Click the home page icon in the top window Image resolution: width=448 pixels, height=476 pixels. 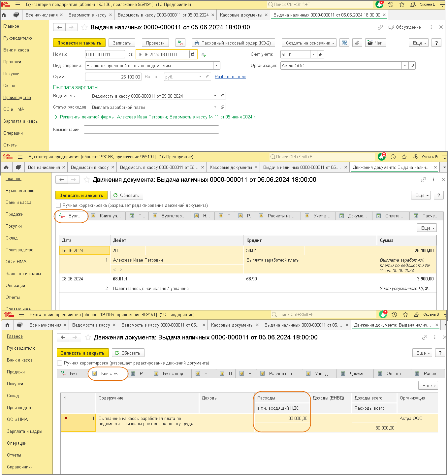click(4, 15)
